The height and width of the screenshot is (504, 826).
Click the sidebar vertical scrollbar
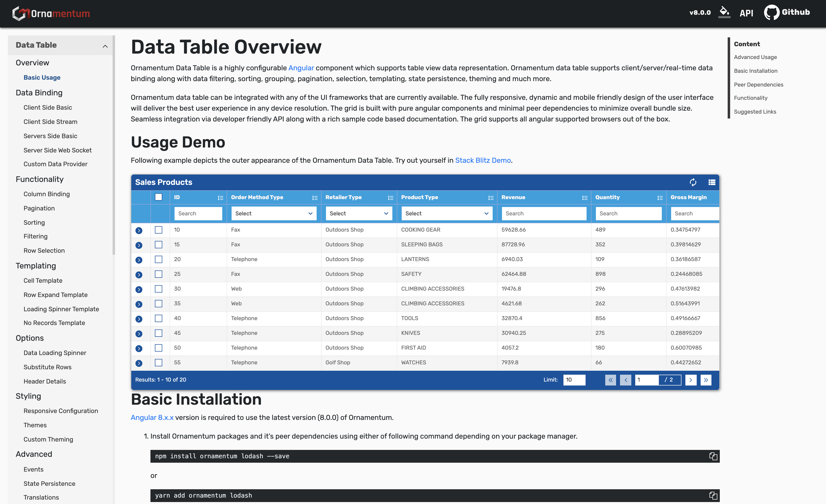pyautogui.click(x=114, y=145)
